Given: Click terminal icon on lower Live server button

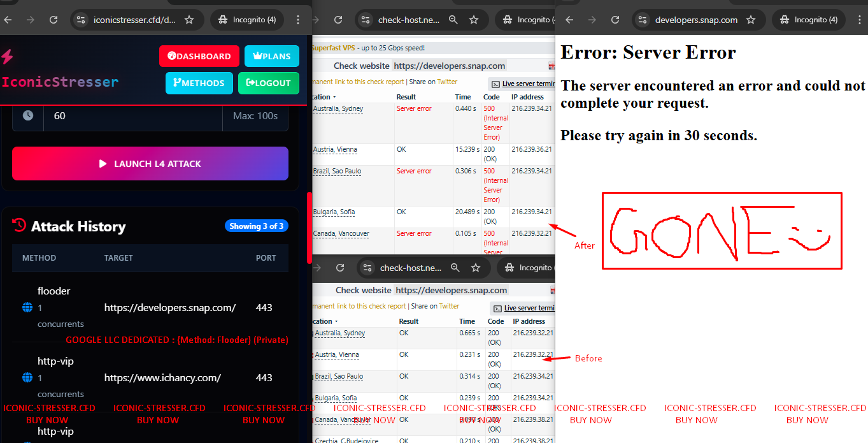Looking at the screenshot, I should tap(497, 309).
